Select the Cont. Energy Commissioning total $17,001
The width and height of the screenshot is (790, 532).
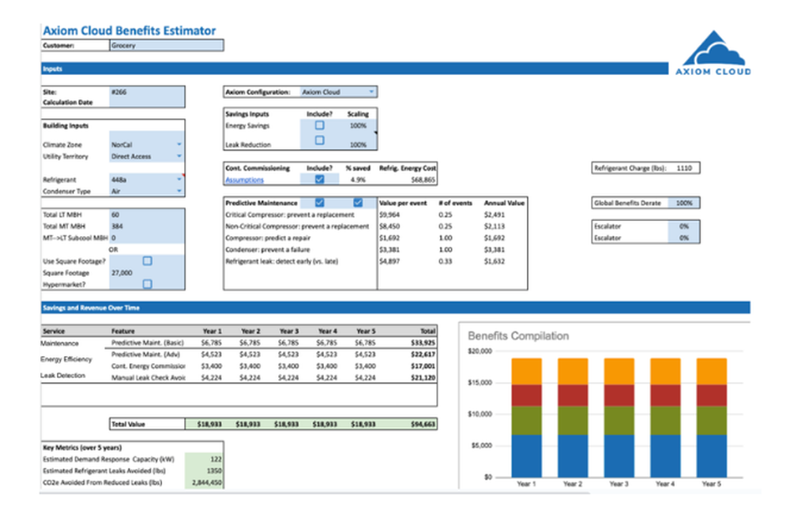tap(423, 366)
